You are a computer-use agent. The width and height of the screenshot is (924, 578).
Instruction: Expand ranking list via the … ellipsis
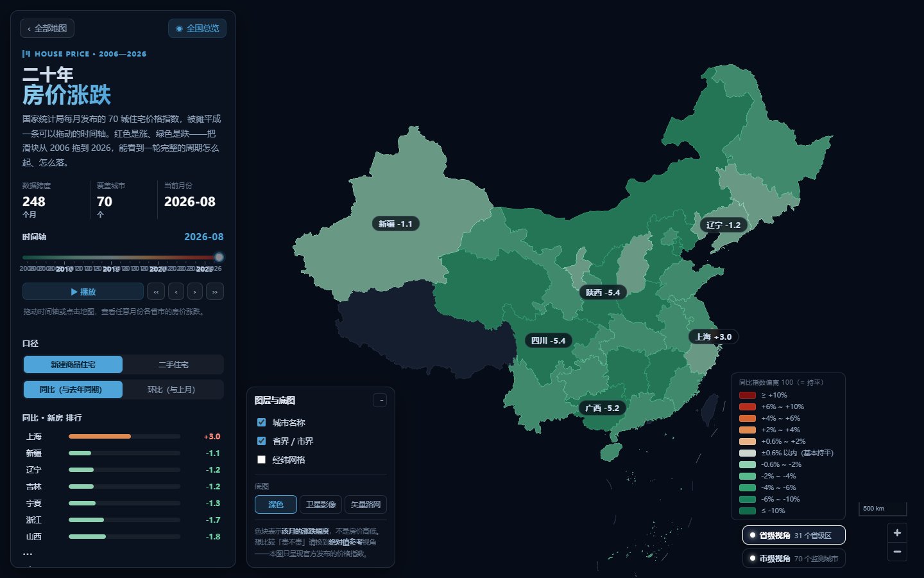click(28, 553)
